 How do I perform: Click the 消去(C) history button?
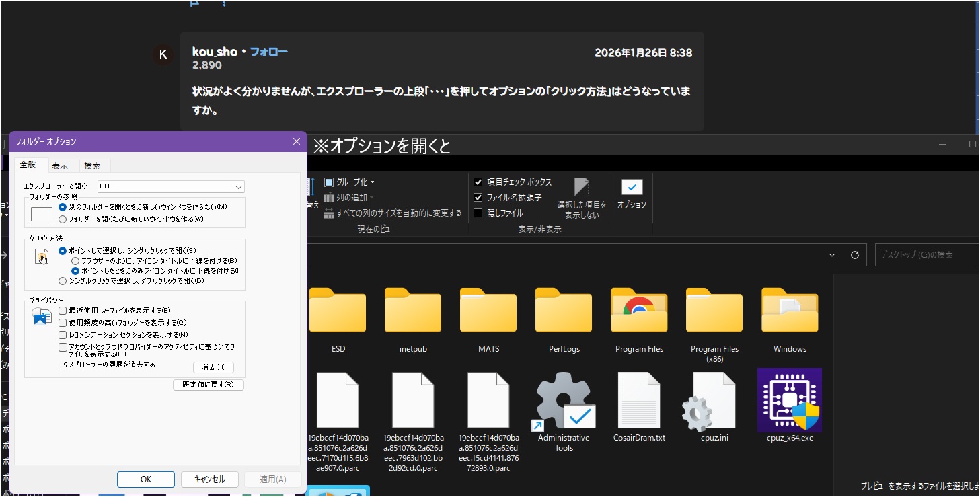pyautogui.click(x=213, y=367)
